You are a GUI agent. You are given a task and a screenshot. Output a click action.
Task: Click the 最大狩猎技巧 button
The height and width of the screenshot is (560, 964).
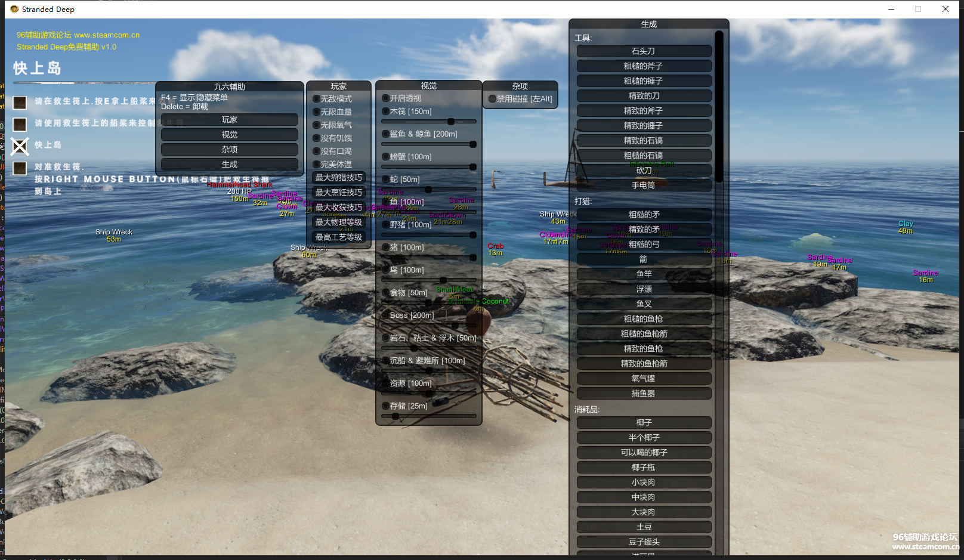pyautogui.click(x=339, y=178)
